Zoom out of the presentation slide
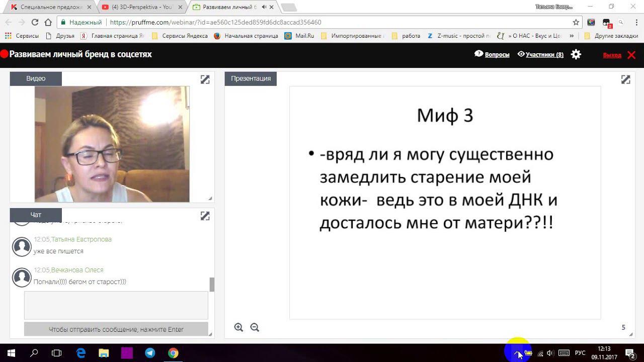This screenshot has height=362, width=644. coord(255,327)
